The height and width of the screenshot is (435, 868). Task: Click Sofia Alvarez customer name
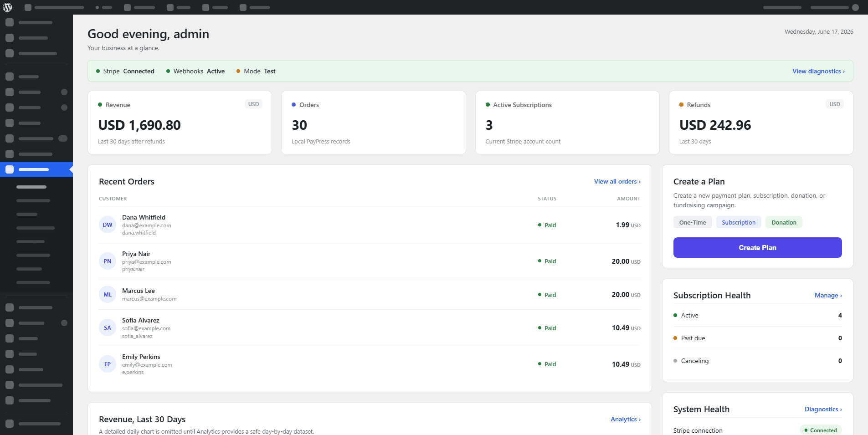(x=141, y=320)
